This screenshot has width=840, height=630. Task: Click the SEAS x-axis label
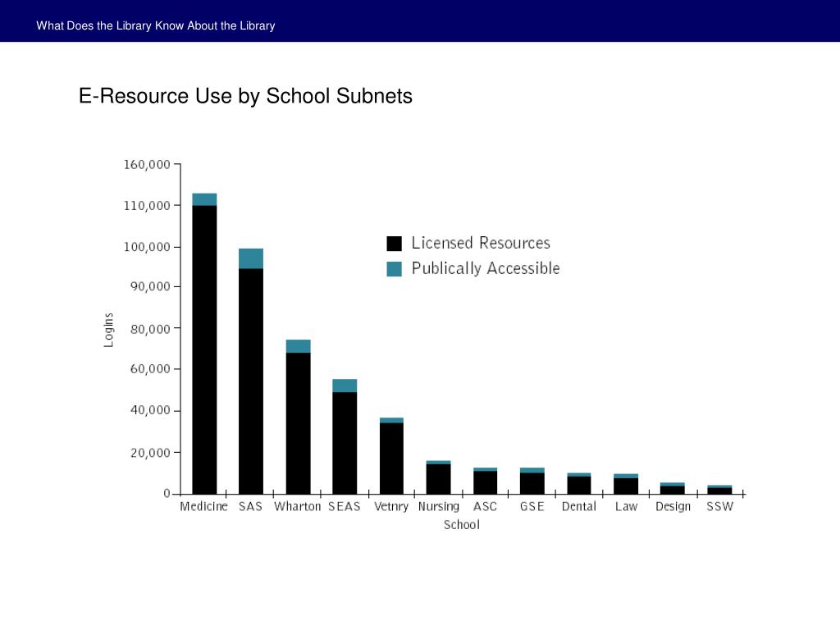click(x=345, y=506)
